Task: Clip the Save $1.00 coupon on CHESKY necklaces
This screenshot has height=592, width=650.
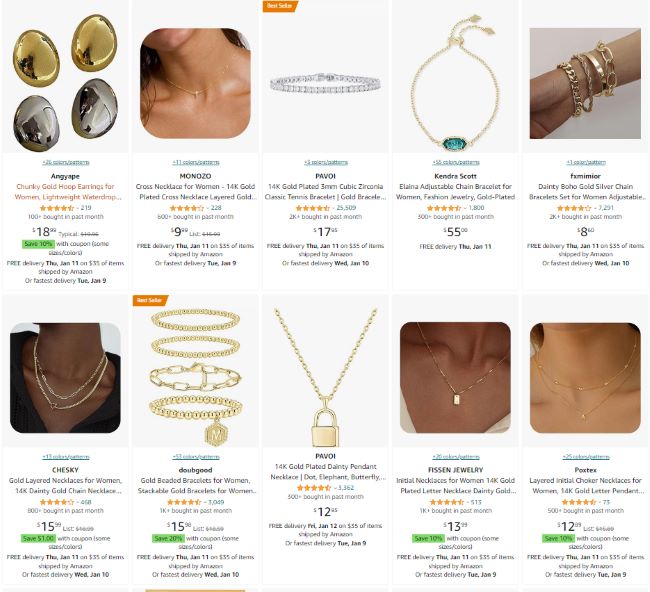Action: (x=38, y=538)
